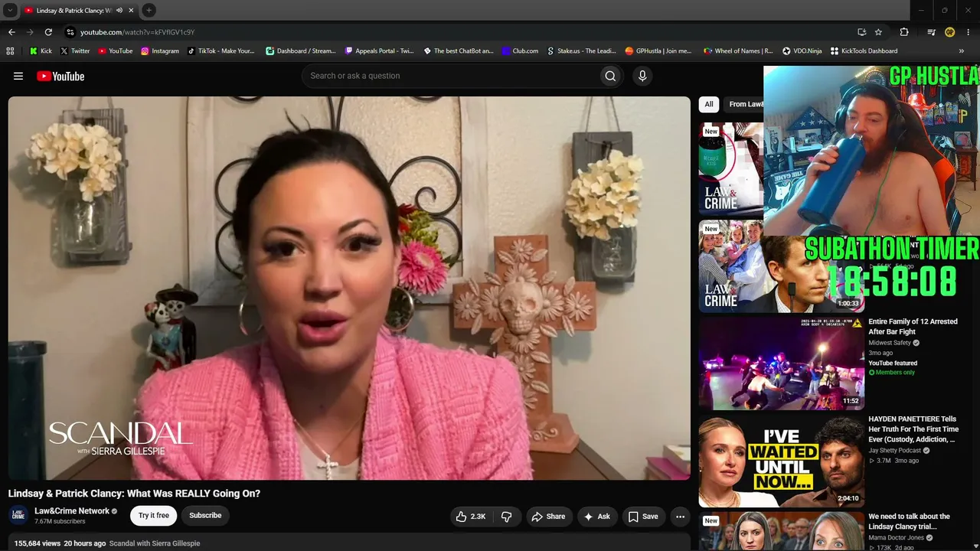This screenshot has width=980, height=551.
Task: Dislike the video with thumbs down
Action: pyautogui.click(x=506, y=517)
